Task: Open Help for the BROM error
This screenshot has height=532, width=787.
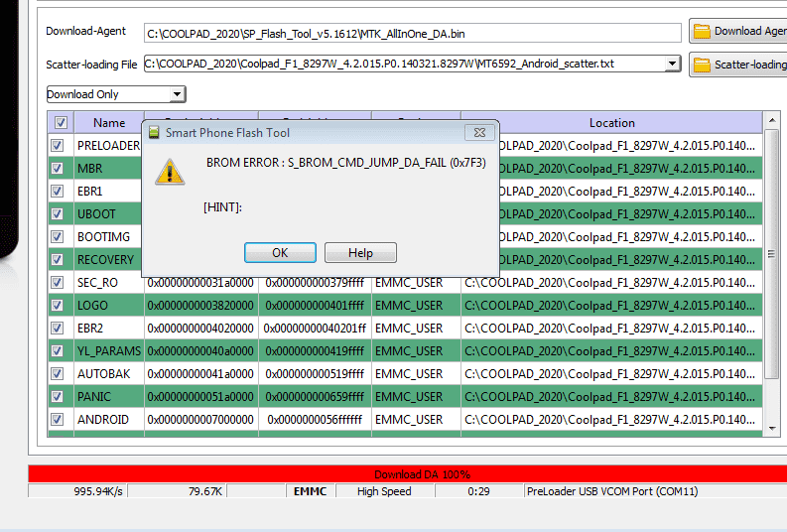Action: [360, 252]
